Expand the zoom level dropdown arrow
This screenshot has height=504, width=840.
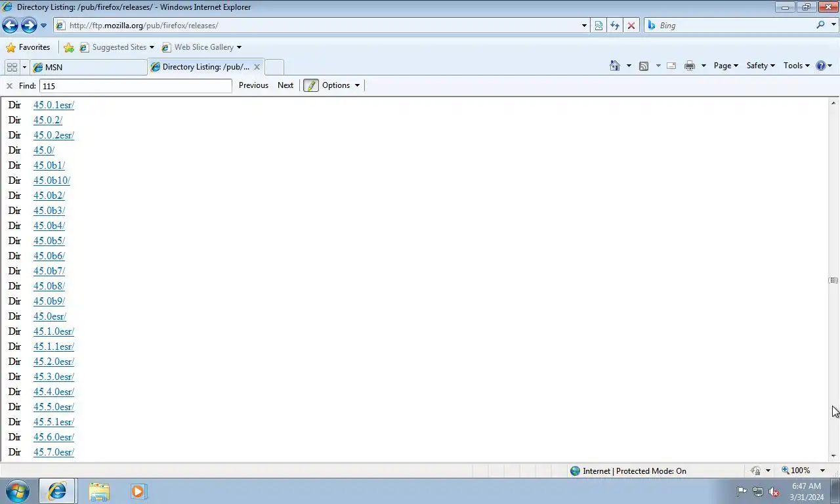click(x=822, y=471)
